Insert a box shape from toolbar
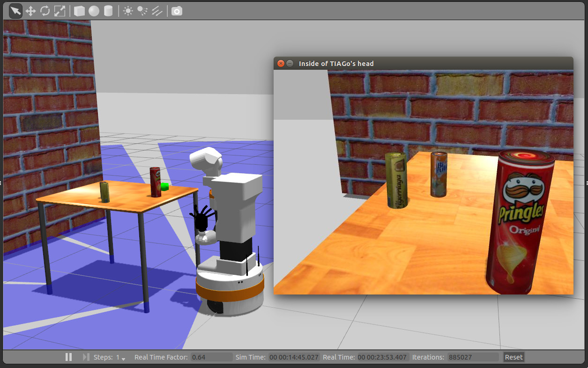 click(80, 11)
